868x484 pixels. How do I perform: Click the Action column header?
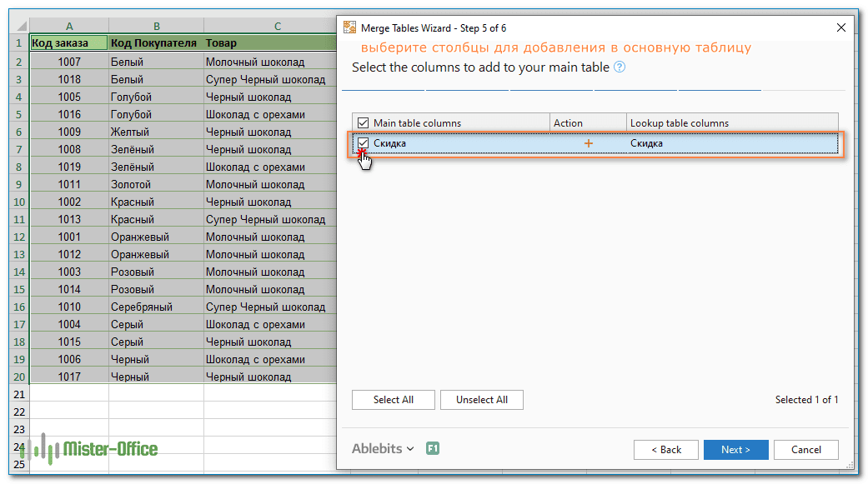588,122
